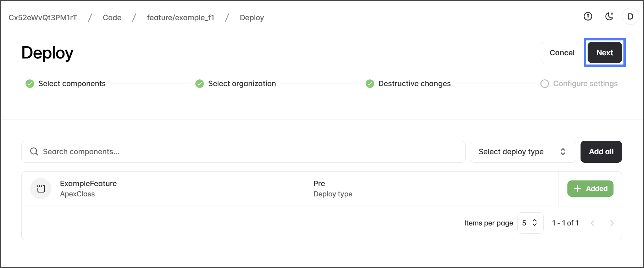Click the Select organization green checkmark
This screenshot has height=268, width=644.
[200, 84]
